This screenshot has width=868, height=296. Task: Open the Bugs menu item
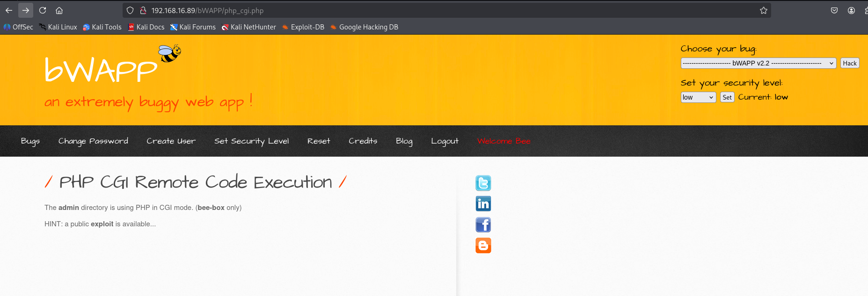(30, 141)
